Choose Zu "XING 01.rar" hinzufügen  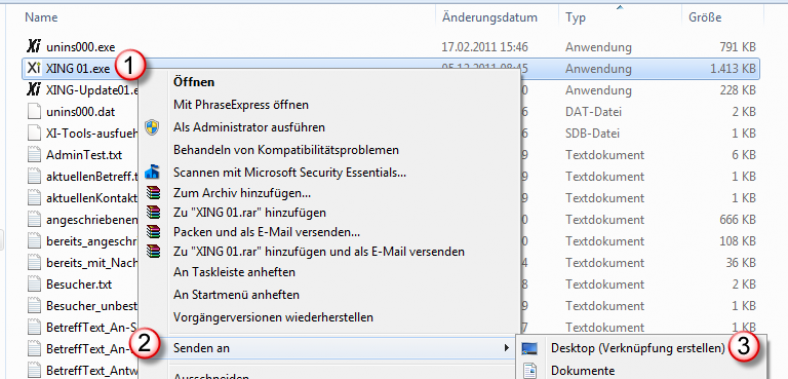coord(250,212)
